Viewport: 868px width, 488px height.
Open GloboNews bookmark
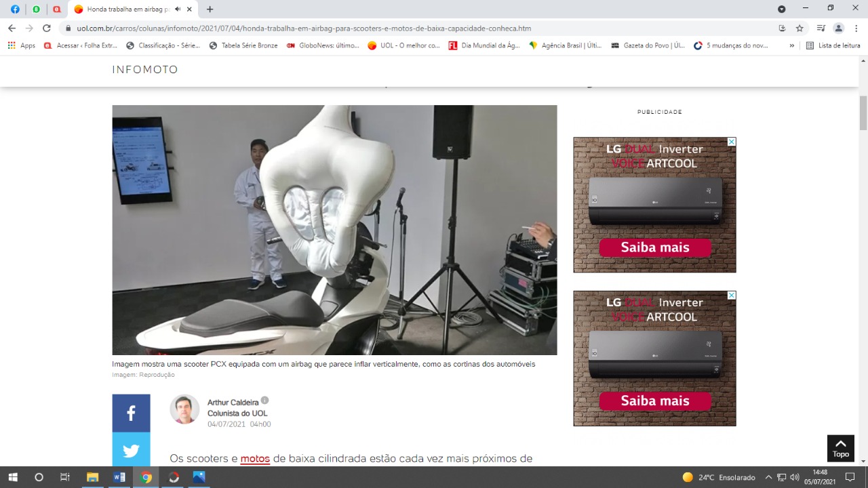[x=323, y=45]
